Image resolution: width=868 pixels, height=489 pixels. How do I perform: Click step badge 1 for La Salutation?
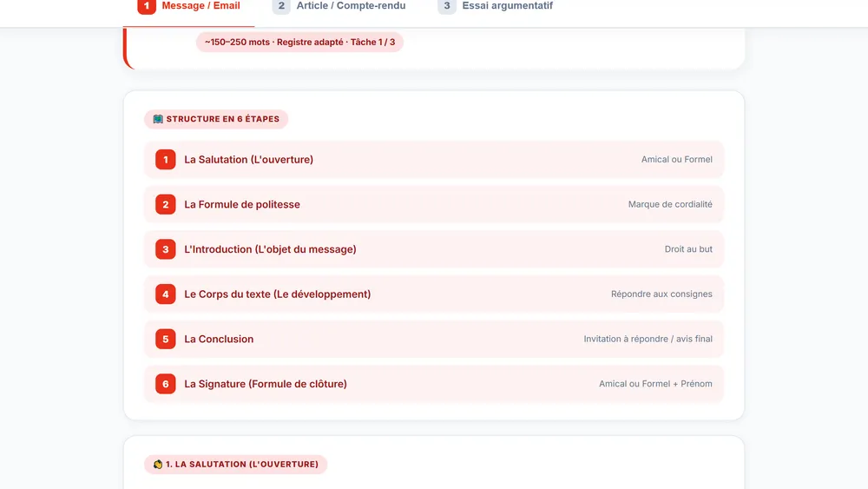pos(166,160)
